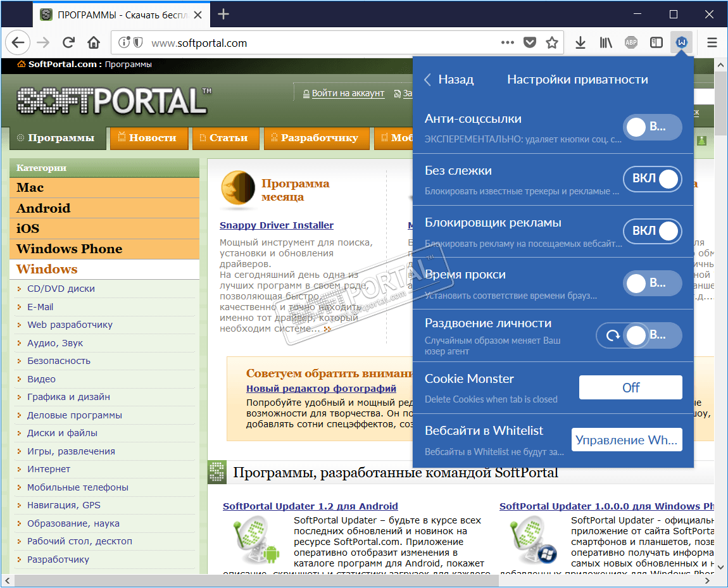
Task: Open Интернет subcategory
Action: (x=48, y=469)
